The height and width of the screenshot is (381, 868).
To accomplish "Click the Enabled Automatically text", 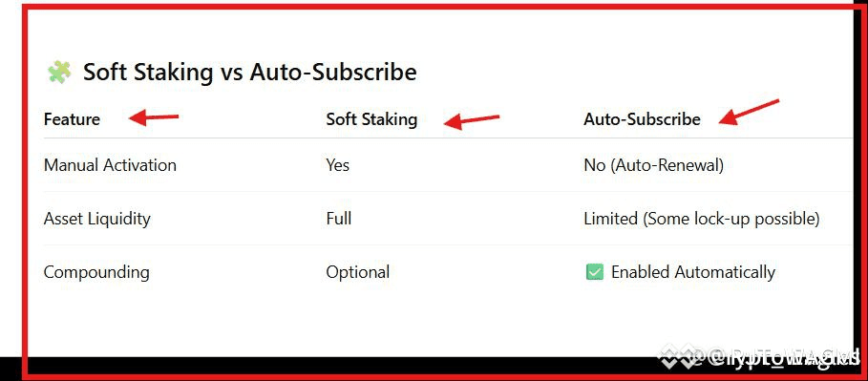I will click(693, 272).
